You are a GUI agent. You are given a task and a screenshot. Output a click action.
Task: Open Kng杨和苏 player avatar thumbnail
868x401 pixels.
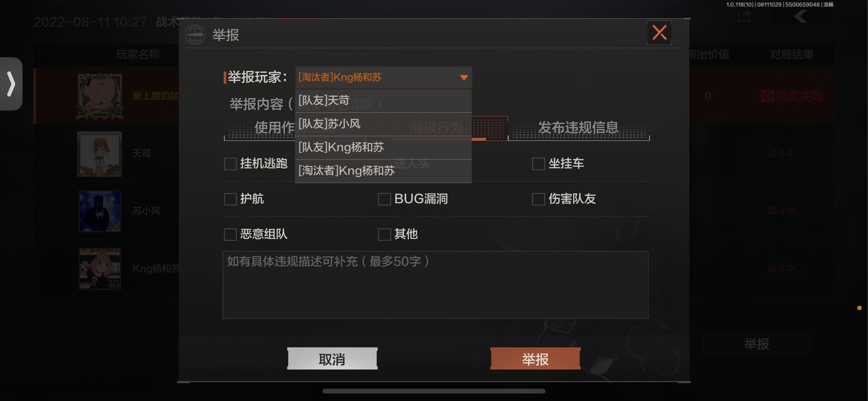pyautogui.click(x=100, y=269)
